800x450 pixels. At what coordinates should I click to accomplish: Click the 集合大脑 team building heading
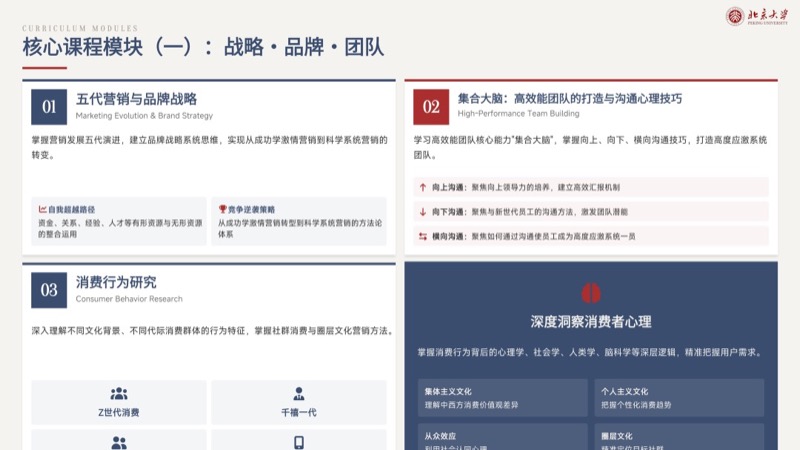[570, 99]
